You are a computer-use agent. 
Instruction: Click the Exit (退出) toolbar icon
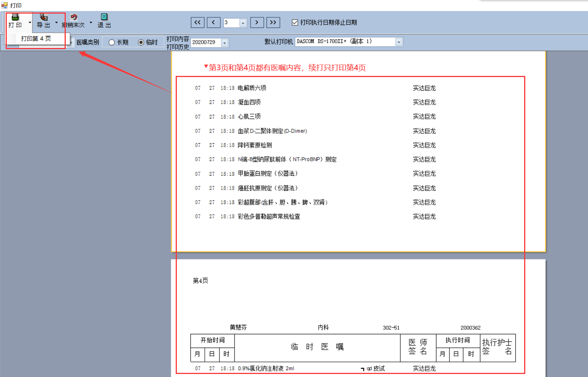pos(104,21)
